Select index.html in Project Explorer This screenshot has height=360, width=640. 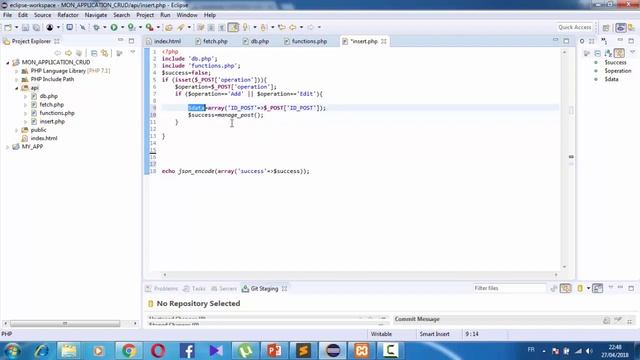click(44, 138)
